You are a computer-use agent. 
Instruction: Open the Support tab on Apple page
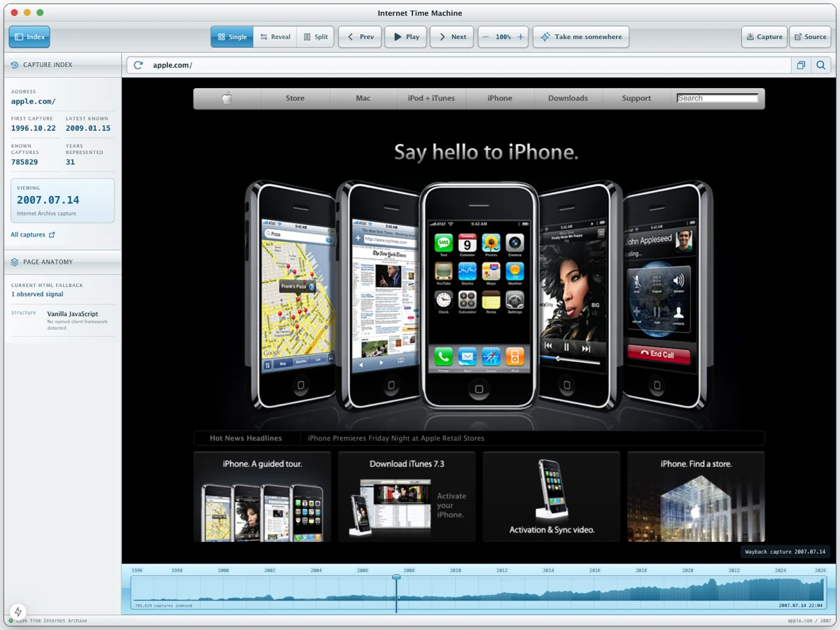tap(636, 99)
